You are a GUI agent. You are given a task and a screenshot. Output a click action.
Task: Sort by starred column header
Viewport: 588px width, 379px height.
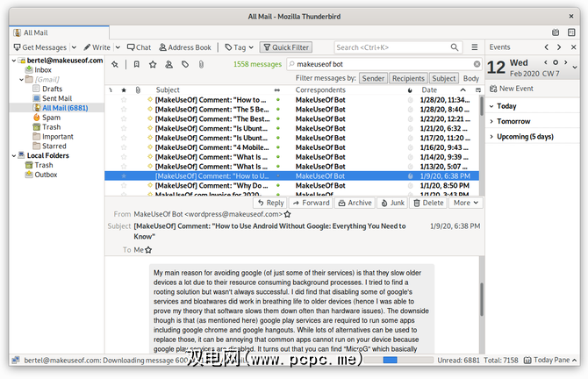tap(124, 90)
